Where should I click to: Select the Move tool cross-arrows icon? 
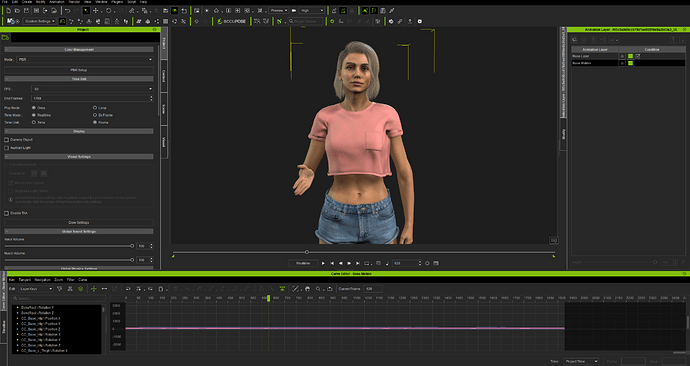(x=95, y=11)
